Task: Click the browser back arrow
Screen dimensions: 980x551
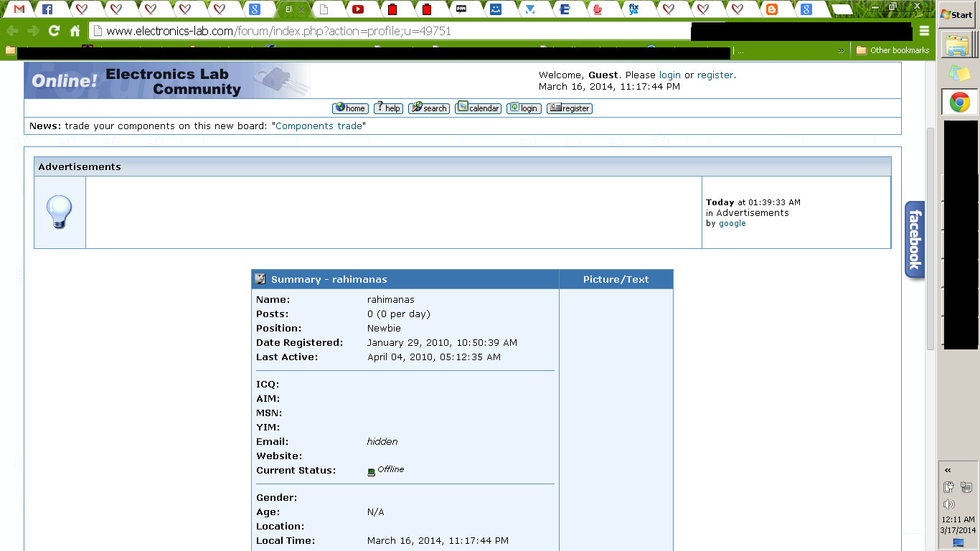Action: (12, 31)
